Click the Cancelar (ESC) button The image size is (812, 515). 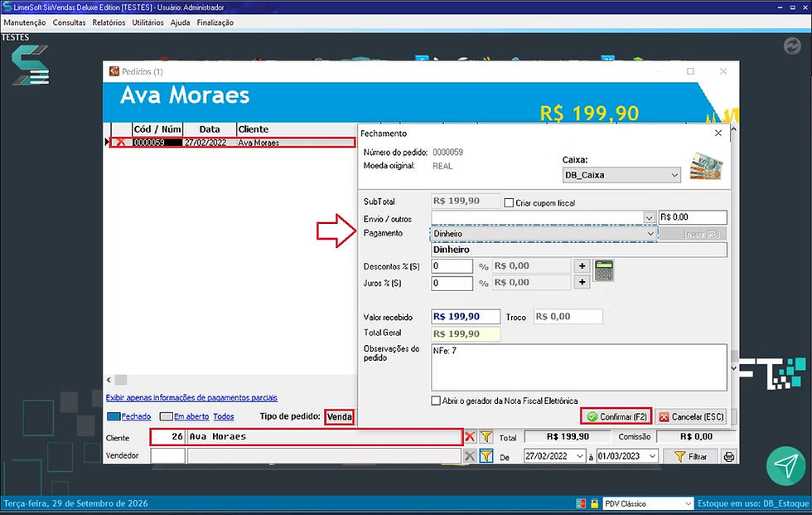coord(691,416)
